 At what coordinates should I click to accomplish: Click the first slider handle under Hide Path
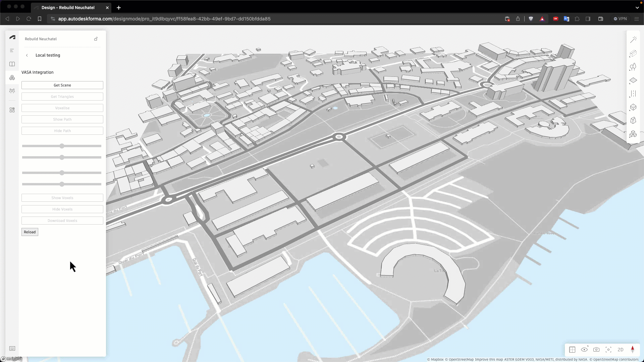[62, 146]
